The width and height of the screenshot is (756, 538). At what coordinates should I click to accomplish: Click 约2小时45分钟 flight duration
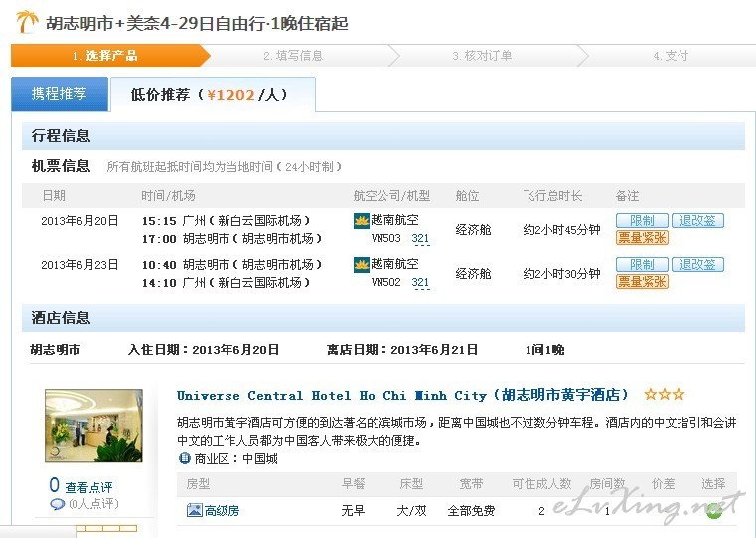(561, 229)
